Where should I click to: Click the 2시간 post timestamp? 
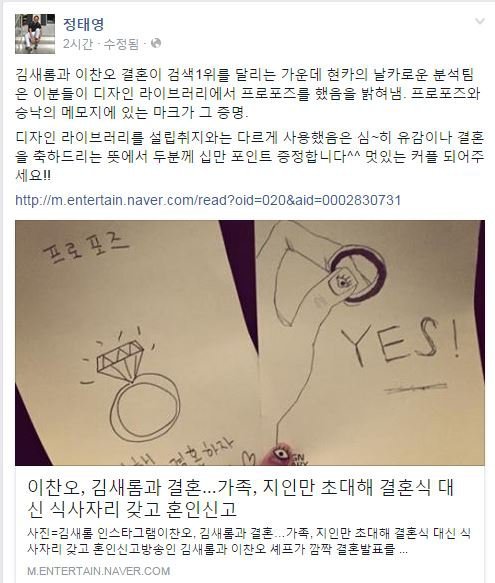click(x=78, y=44)
